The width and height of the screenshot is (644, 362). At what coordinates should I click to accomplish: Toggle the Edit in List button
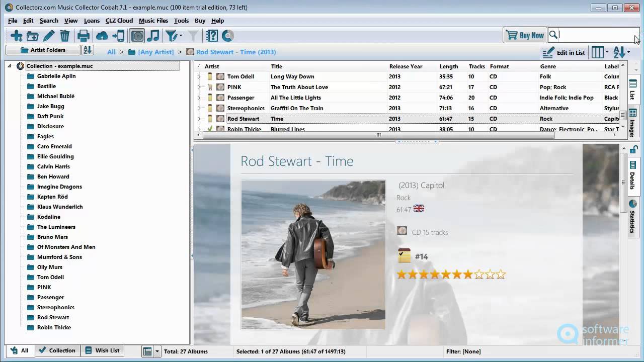[564, 52]
